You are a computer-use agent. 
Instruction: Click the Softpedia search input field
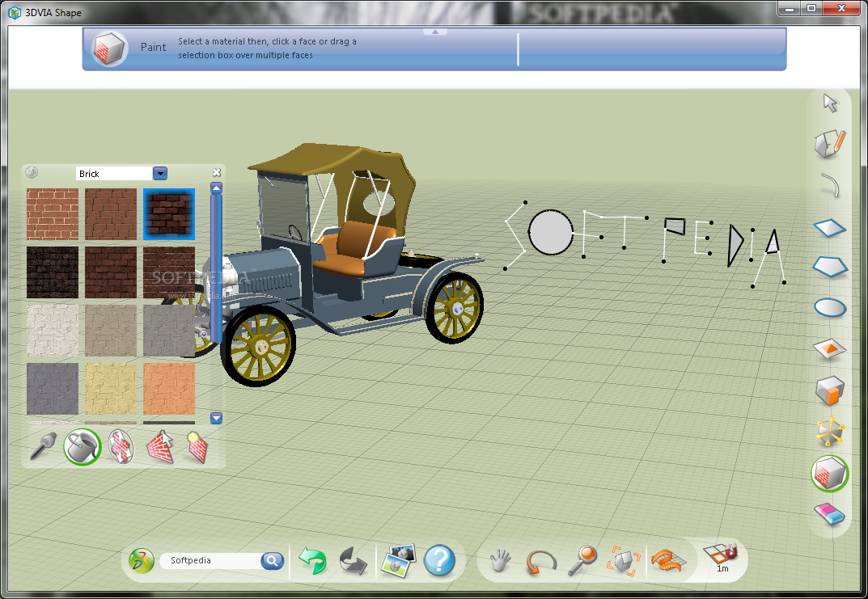point(211,560)
